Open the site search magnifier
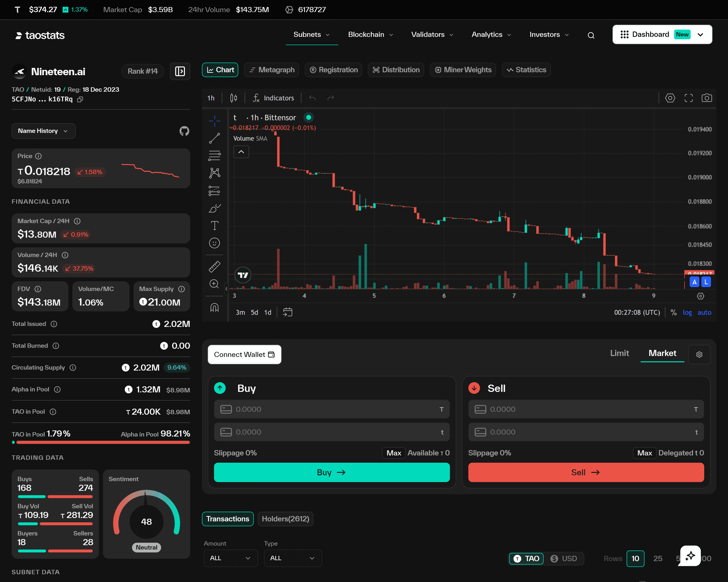 (591, 35)
